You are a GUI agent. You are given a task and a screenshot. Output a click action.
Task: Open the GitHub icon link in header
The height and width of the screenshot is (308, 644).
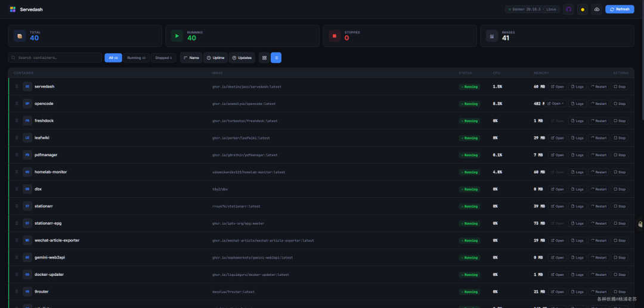(x=568, y=10)
